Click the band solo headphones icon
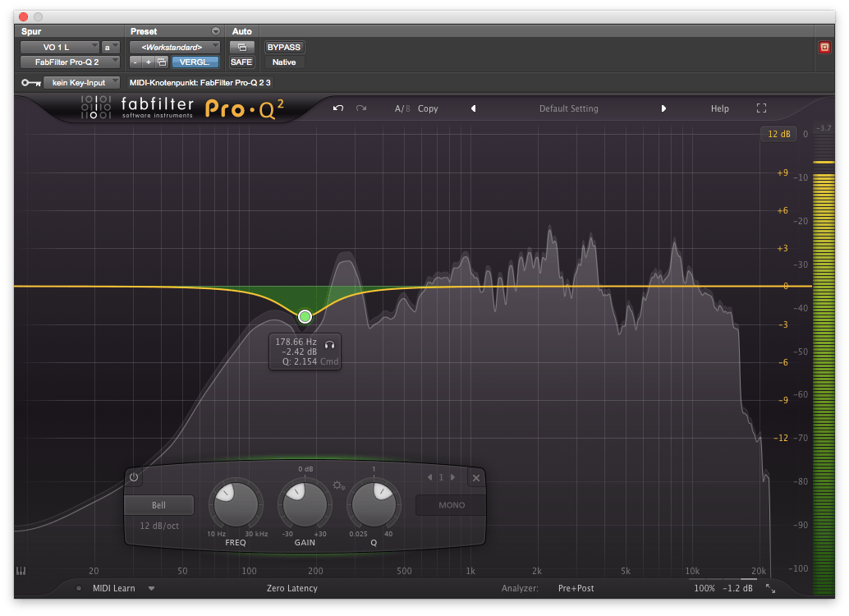849x616 pixels. [x=329, y=345]
